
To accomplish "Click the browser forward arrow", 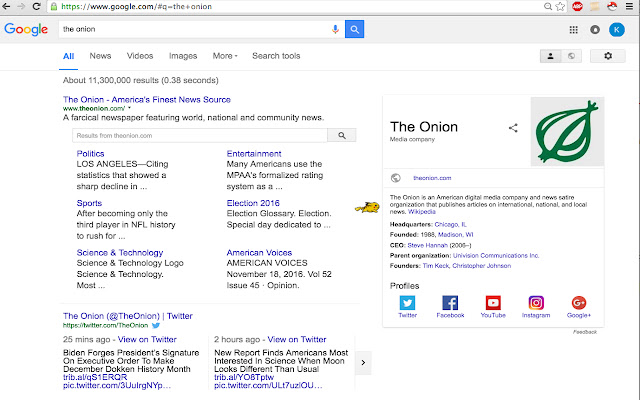I will [x=21, y=7].
